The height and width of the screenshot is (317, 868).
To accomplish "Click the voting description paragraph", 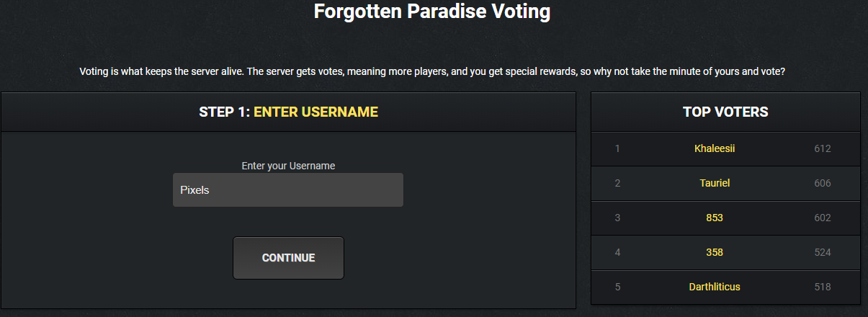I will pos(432,72).
